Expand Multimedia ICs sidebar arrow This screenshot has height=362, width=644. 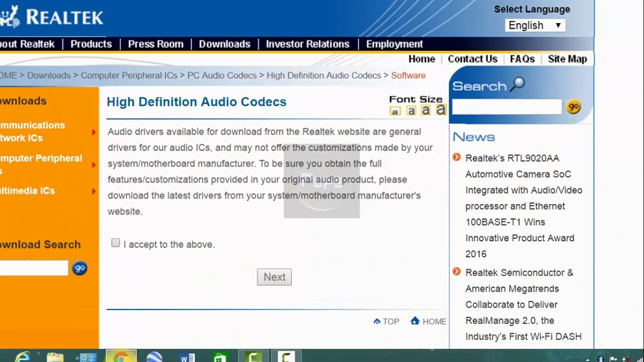pyautogui.click(x=94, y=191)
